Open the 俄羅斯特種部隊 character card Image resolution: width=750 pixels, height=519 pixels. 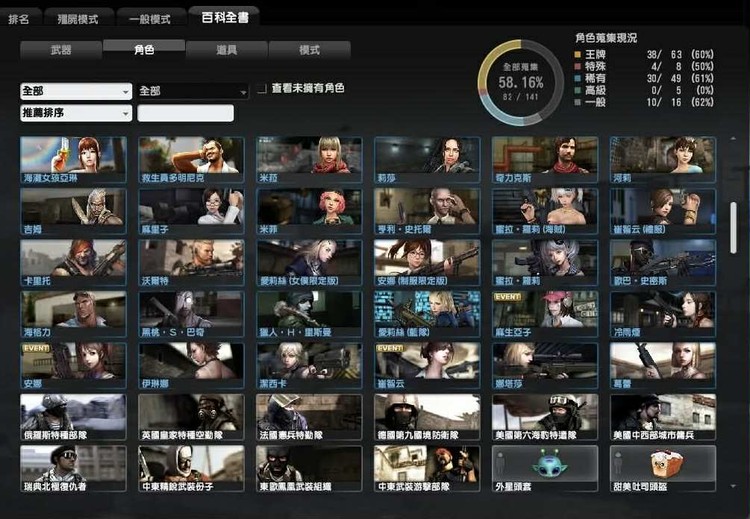click(73, 417)
